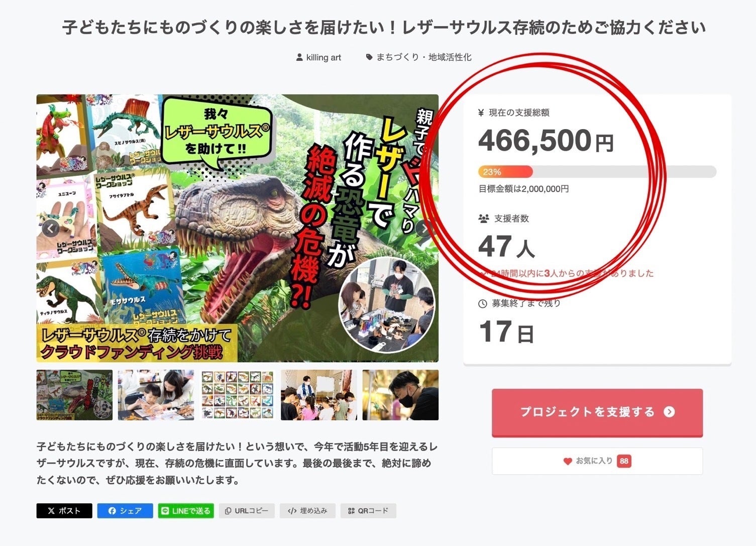Image resolution: width=756 pixels, height=546 pixels.
Task: Select the mother and child workshop thumbnail
Action: [x=156, y=395]
